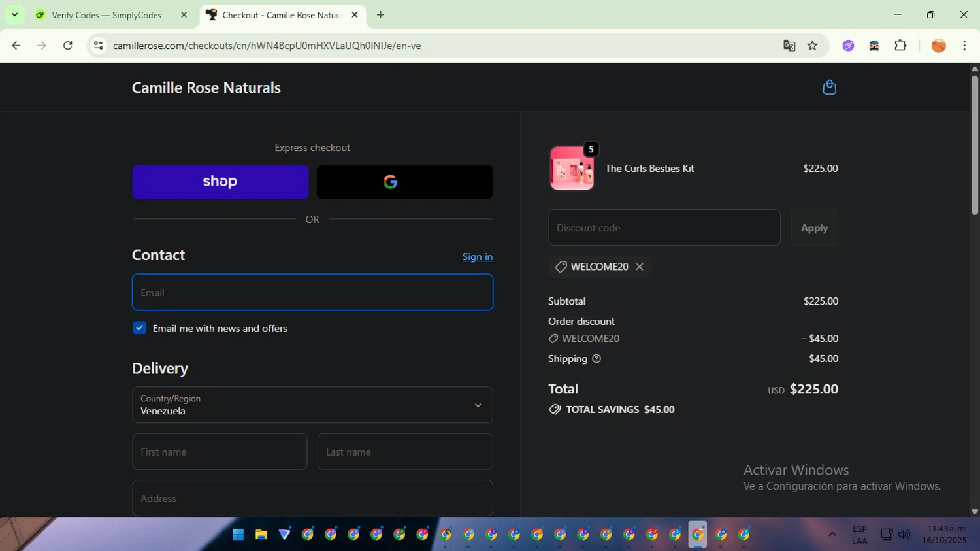Toggle Email me with news and offers
Viewport: 980px width, 551px height.
(x=140, y=328)
